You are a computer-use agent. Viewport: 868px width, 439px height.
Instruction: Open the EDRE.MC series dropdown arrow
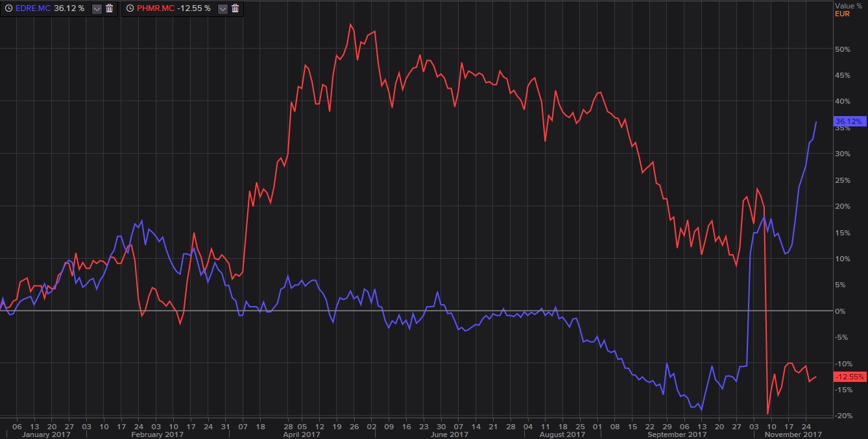pyautogui.click(x=97, y=8)
